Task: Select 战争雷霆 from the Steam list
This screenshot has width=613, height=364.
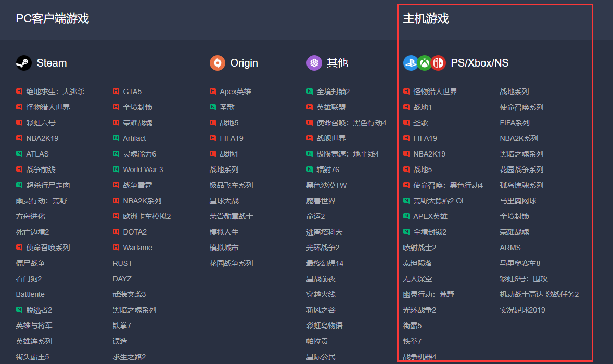Action: click(137, 185)
